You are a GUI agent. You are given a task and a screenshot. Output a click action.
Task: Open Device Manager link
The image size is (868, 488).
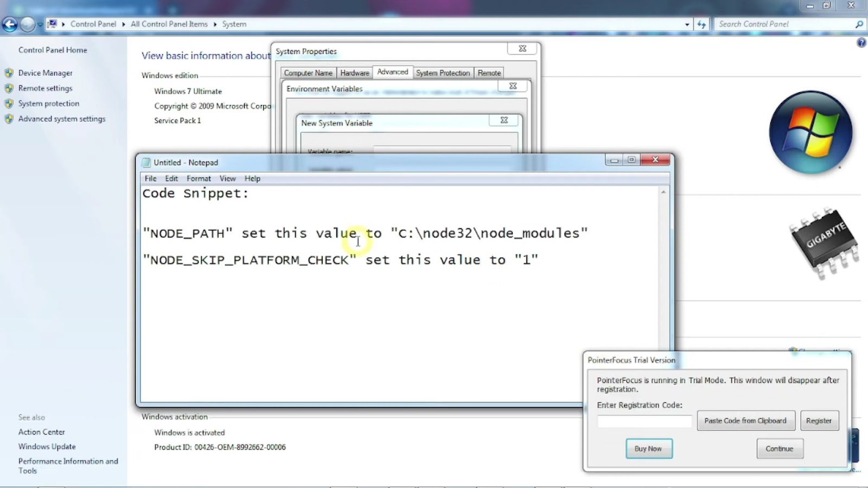[45, 73]
